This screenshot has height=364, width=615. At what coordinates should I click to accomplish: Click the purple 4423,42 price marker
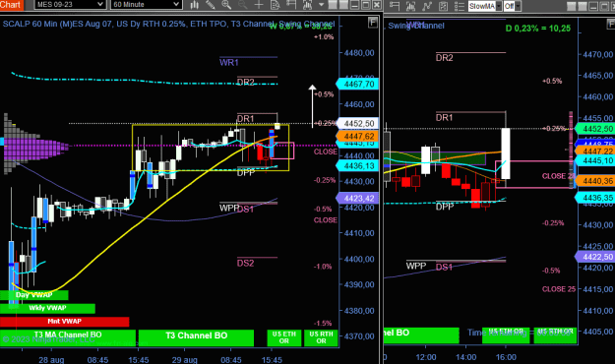point(357,198)
